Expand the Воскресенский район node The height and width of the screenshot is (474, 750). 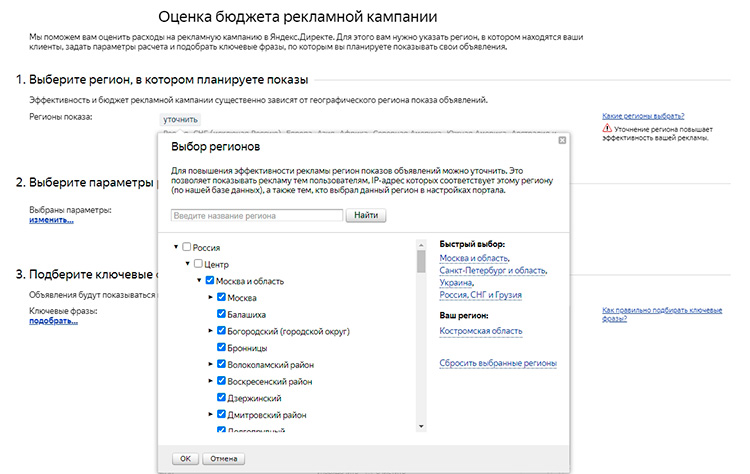[211, 381]
